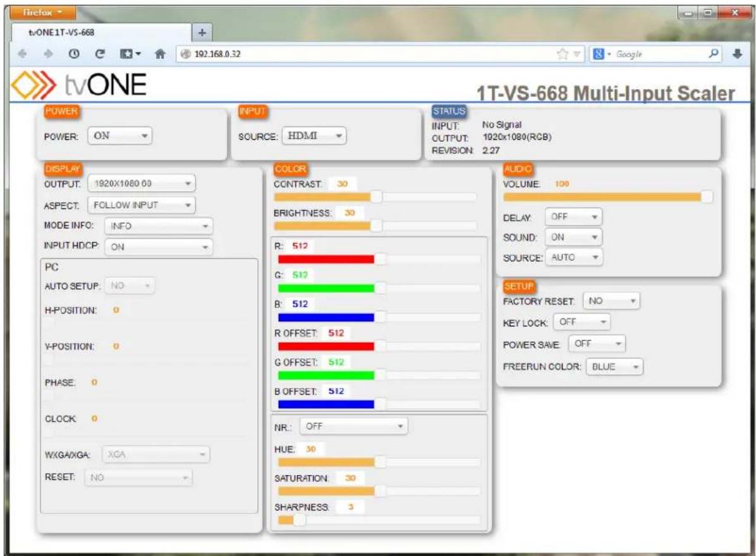This screenshot has width=756, height=556.
Task: Open the AUTO SETUP dropdown
Action: pyautogui.click(x=130, y=286)
